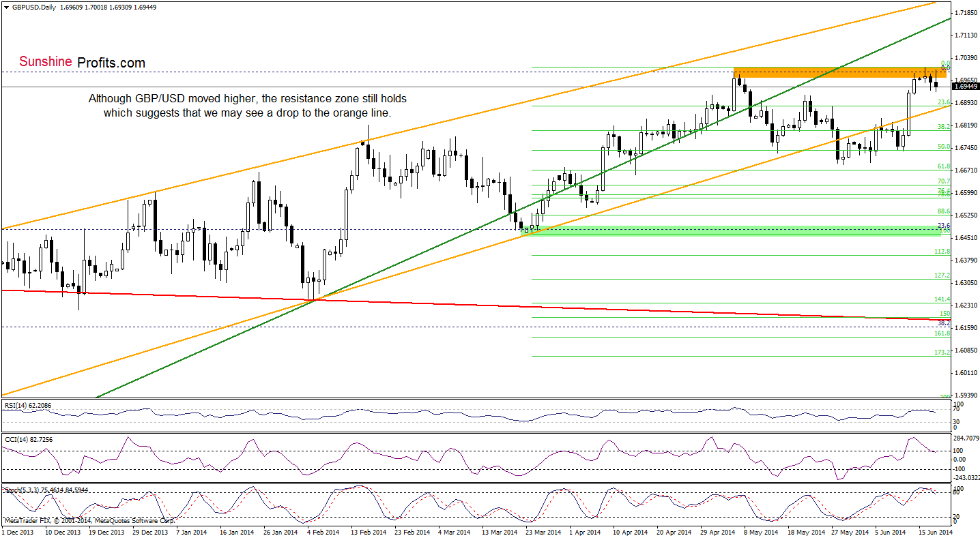Image resolution: width=980 pixels, height=538 pixels.
Task: Click the 4 Mar 2014 date label
Action: 455,532
